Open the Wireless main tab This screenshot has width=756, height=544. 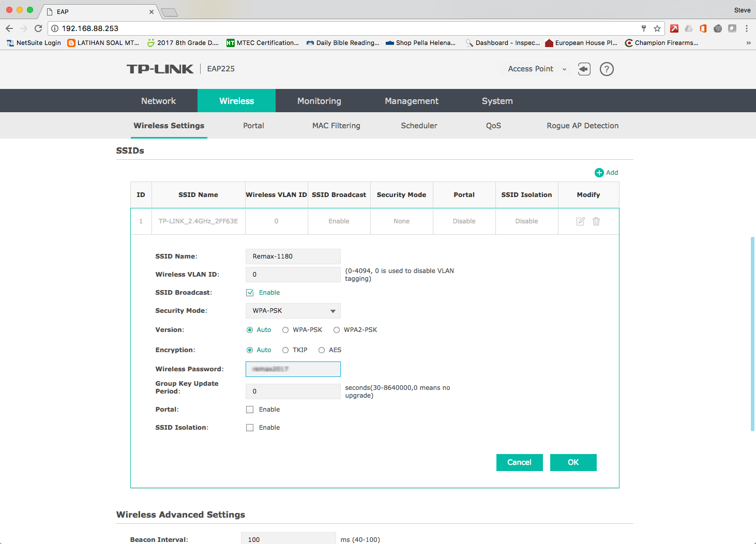pos(236,101)
